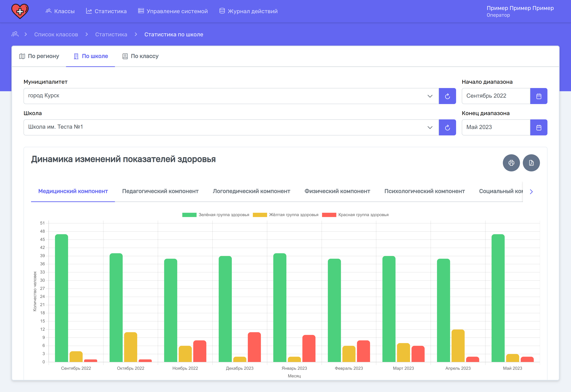Click the breadcrumb home people icon
The image size is (571, 392).
(x=15, y=34)
